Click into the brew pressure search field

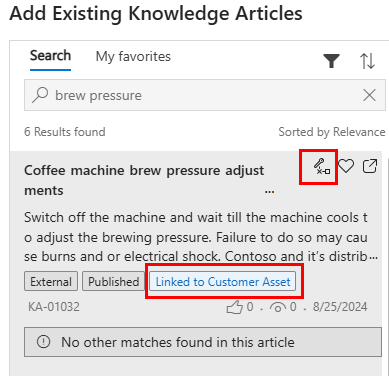[205, 95]
